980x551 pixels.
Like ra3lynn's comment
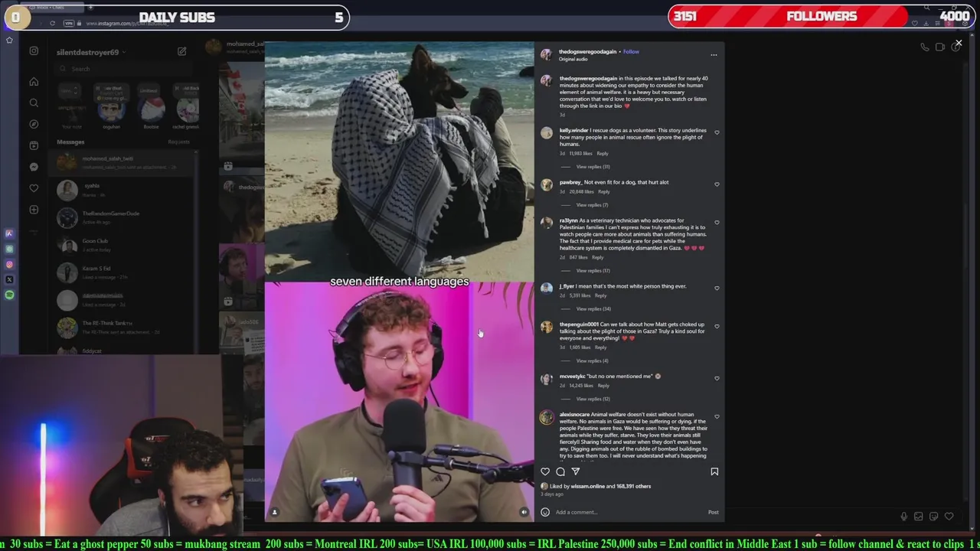pyautogui.click(x=717, y=223)
